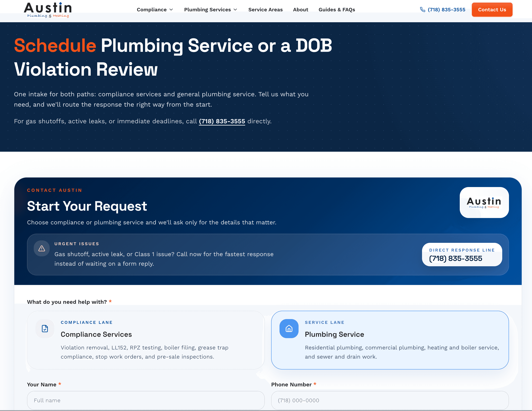Go to the Service Areas page
The image size is (532, 411).
(266, 10)
